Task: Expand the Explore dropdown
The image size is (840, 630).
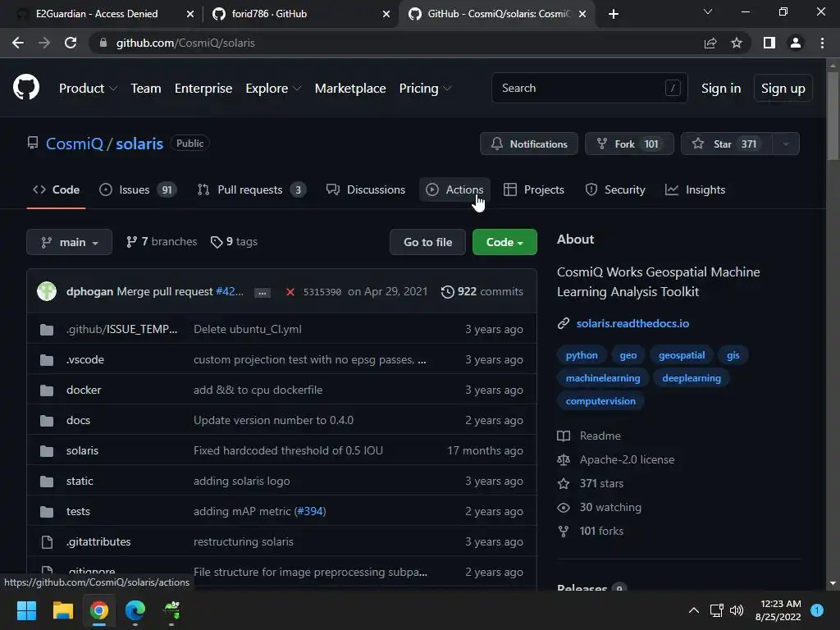Action: click(x=273, y=89)
